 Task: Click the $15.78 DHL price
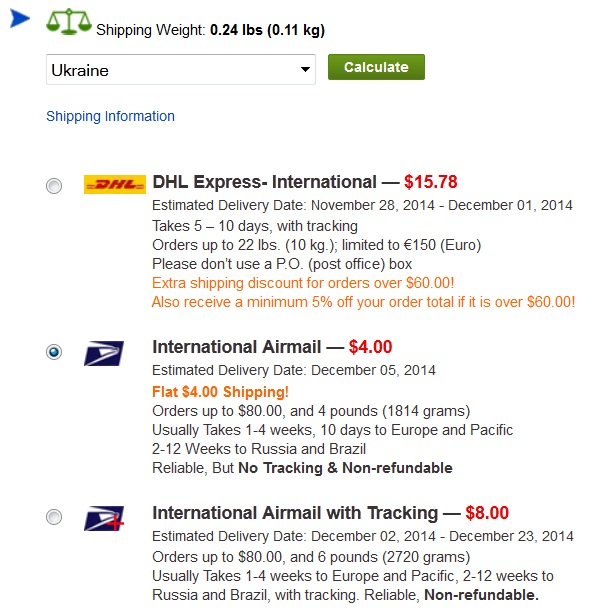point(431,182)
